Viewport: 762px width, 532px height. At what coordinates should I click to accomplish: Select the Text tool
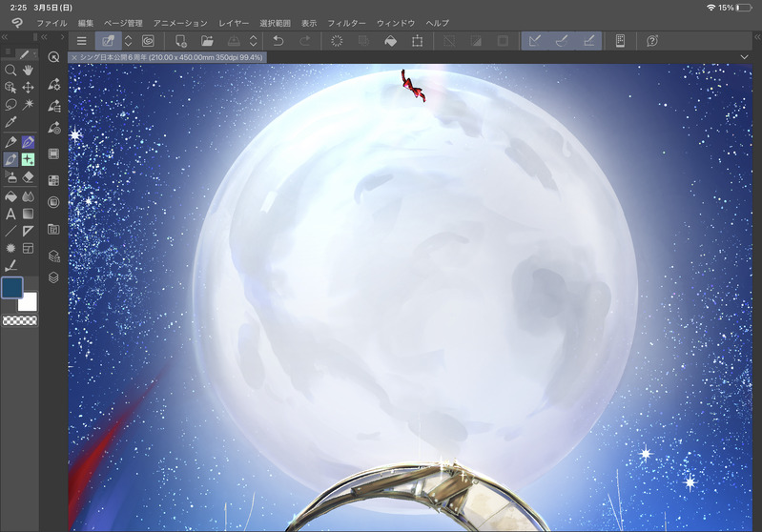pos(10,214)
